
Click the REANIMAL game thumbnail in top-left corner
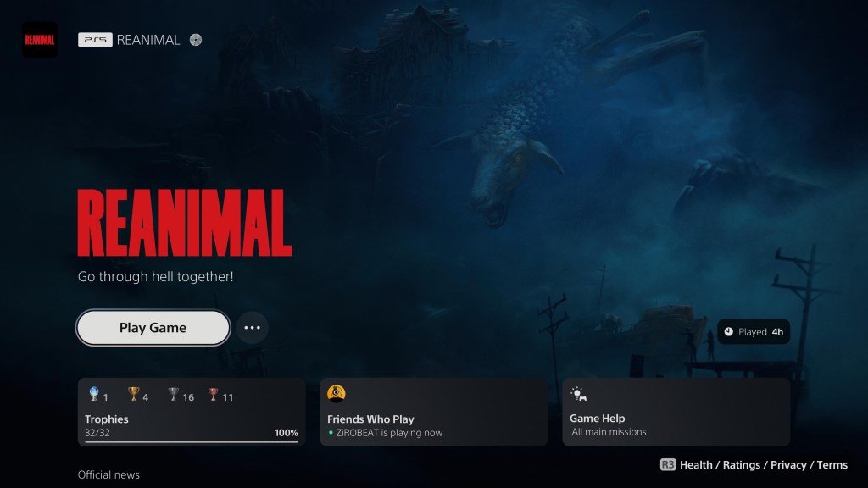pyautogui.click(x=40, y=40)
